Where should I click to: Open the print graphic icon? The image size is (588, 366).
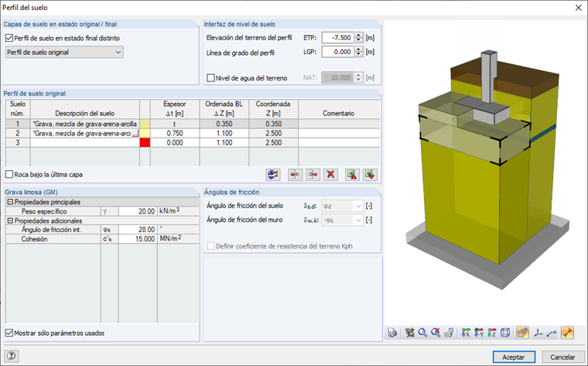(x=392, y=333)
